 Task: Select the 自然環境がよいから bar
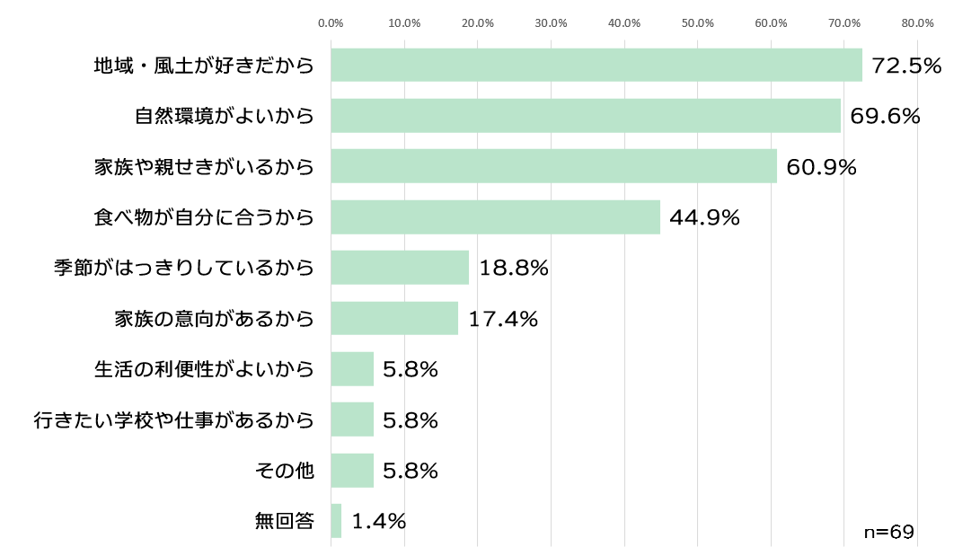coord(585,116)
